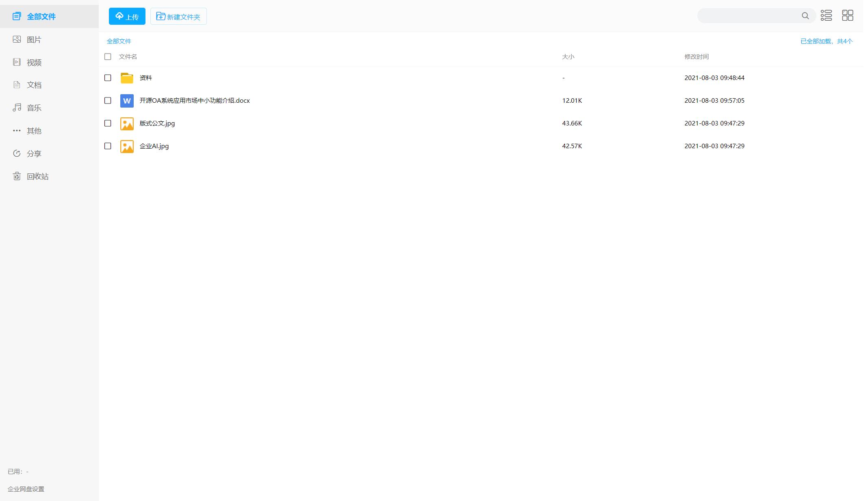Screen dimensions: 868x501
Task: Click the 全部文件 breadcrumb link
Action: click(119, 41)
